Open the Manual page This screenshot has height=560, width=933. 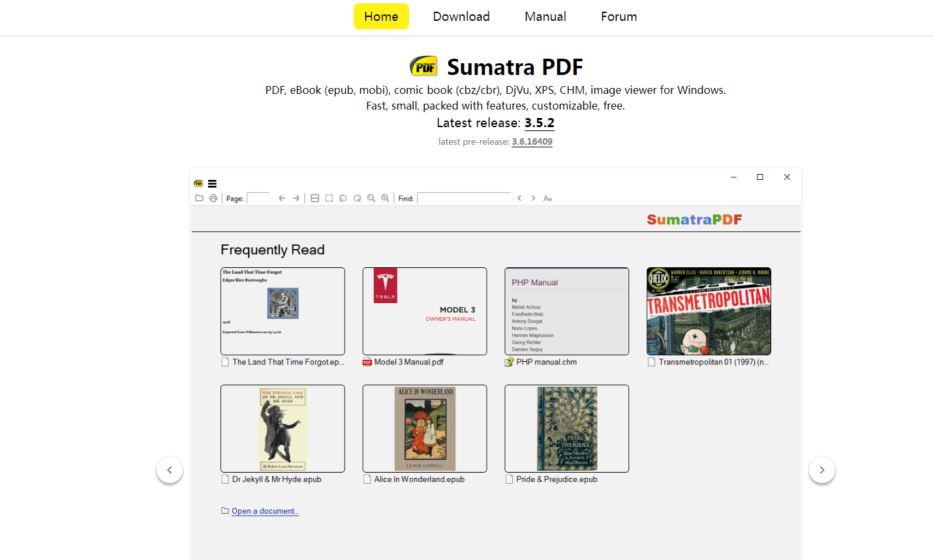coord(545,16)
